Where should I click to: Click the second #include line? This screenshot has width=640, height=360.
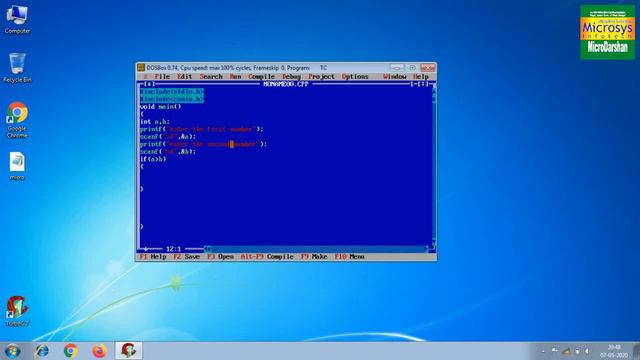click(x=172, y=99)
